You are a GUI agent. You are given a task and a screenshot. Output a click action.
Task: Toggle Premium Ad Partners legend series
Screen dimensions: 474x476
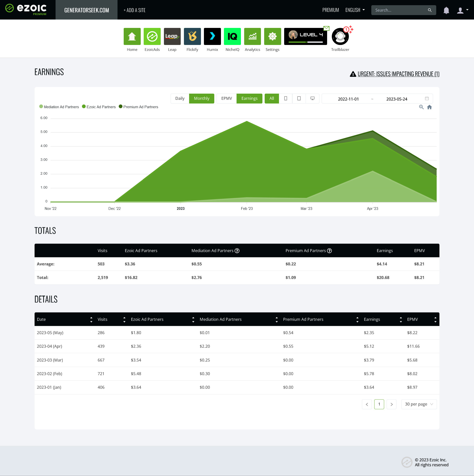click(138, 107)
